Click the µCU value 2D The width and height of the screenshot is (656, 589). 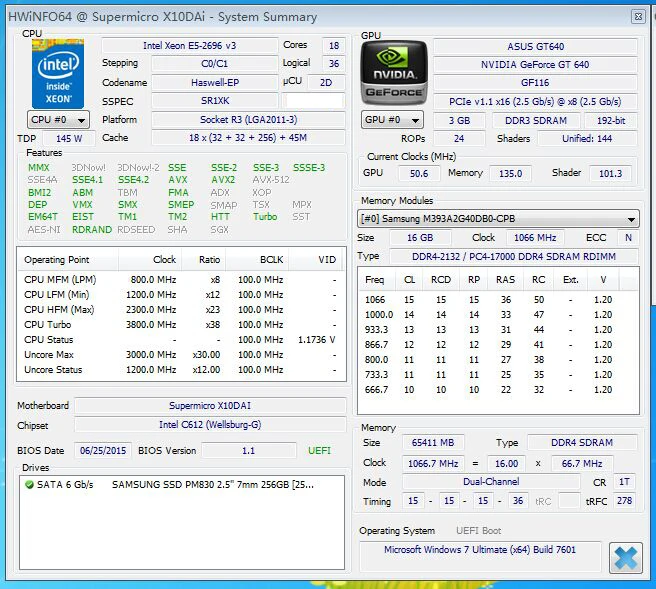pyautogui.click(x=326, y=82)
